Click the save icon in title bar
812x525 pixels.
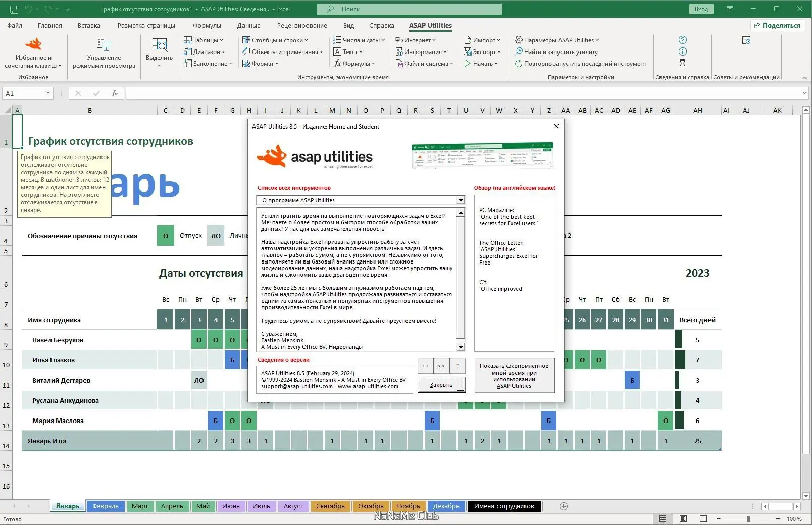pyautogui.click(x=14, y=9)
